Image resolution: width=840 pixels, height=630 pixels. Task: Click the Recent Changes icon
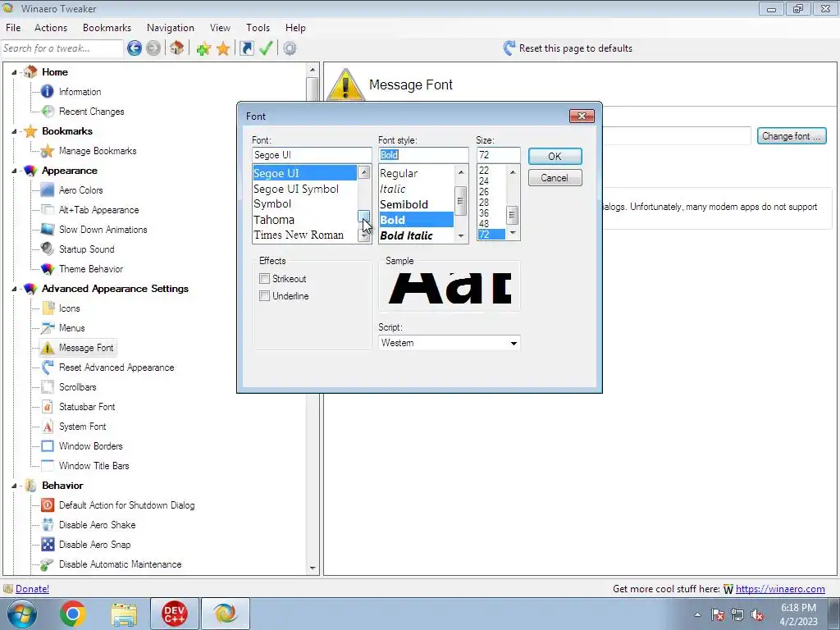(47, 112)
